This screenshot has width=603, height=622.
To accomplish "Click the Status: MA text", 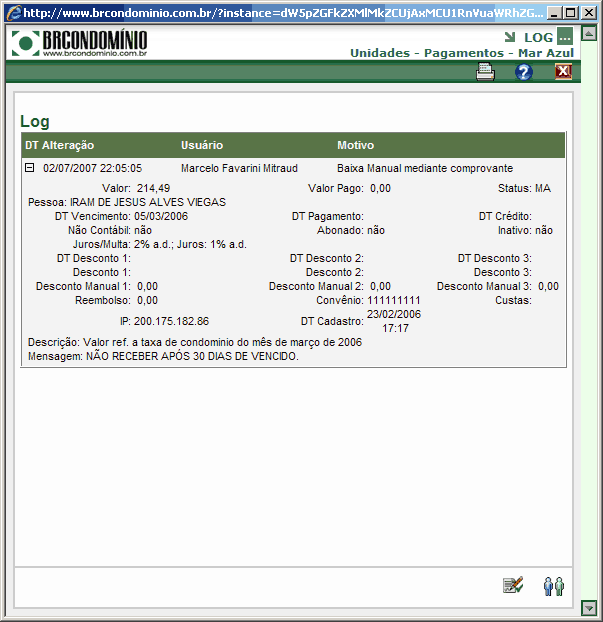I will 524,188.
